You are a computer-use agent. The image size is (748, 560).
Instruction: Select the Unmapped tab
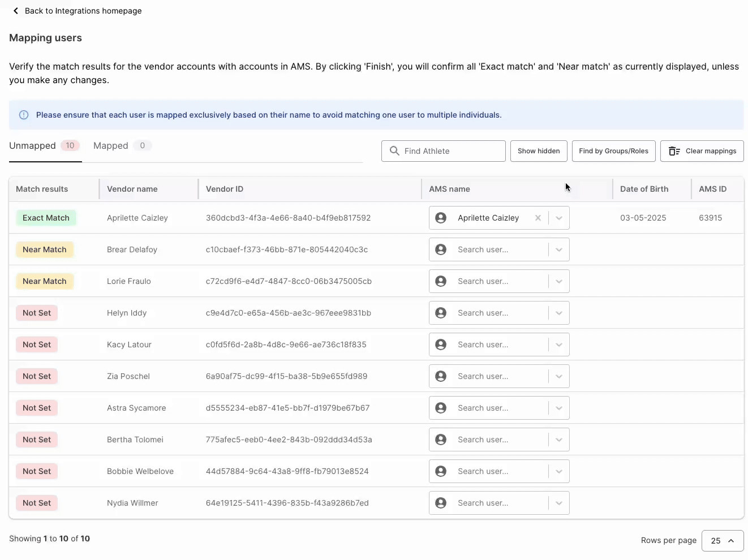pos(32,145)
